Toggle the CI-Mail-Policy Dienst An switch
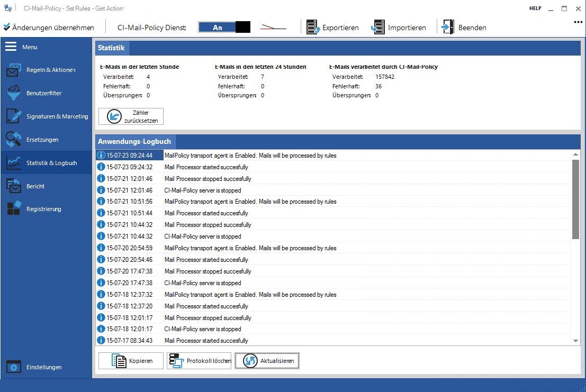 (224, 28)
